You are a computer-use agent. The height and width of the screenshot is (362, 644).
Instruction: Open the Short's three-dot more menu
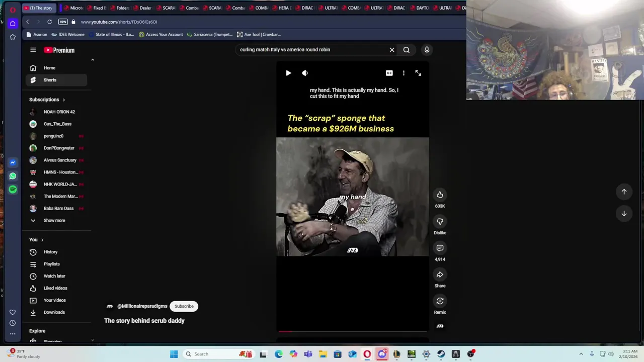pyautogui.click(x=404, y=73)
